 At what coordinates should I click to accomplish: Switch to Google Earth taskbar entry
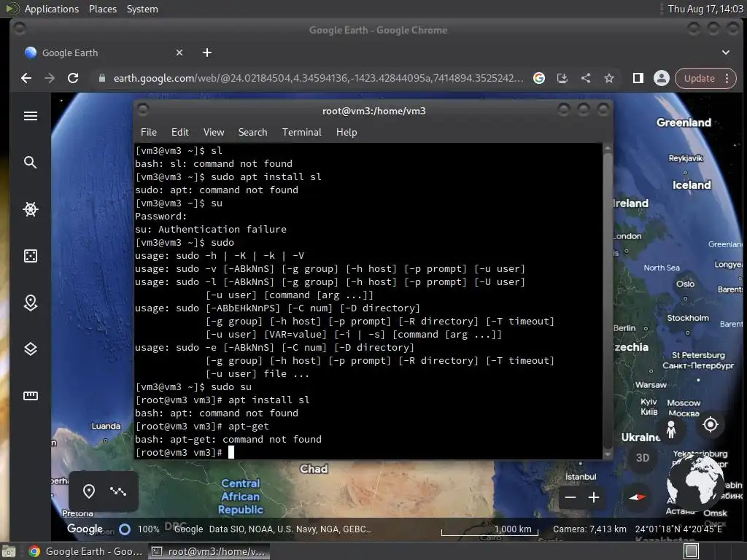pos(86,551)
